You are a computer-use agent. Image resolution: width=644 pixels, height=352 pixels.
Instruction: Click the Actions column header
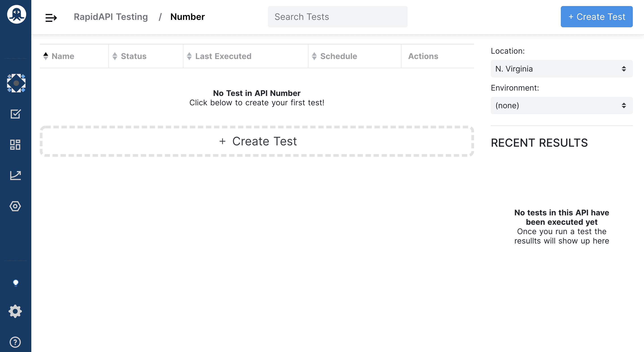pyautogui.click(x=423, y=56)
